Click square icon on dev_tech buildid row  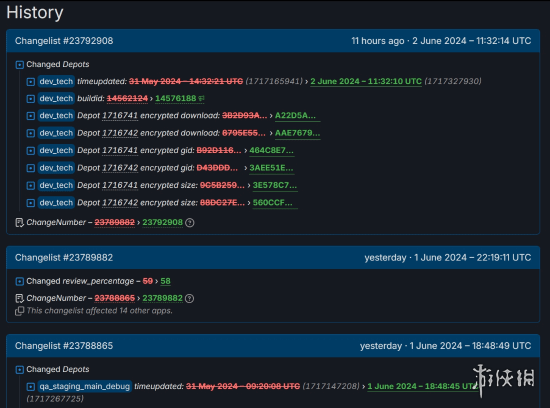[x=31, y=99]
